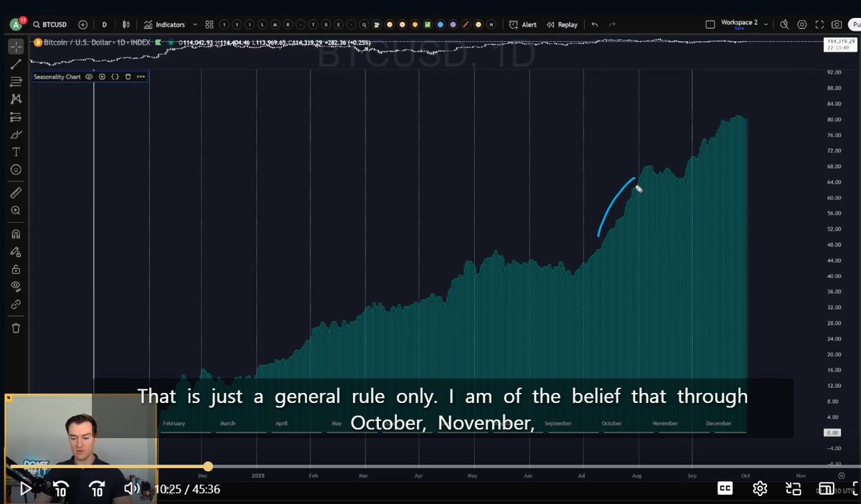Screen dimensions: 861x504
Task: Toggle magnet mode for drawings
Action: [x=16, y=234]
